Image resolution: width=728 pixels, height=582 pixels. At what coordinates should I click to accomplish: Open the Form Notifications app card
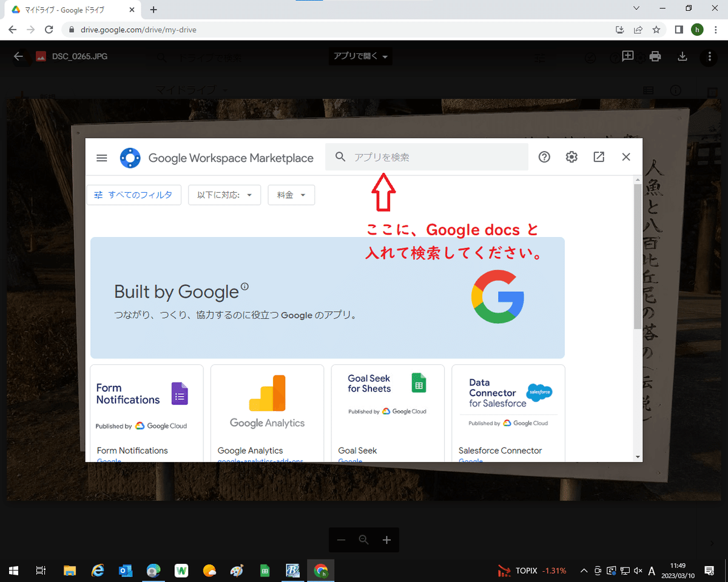tap(146, 413)
